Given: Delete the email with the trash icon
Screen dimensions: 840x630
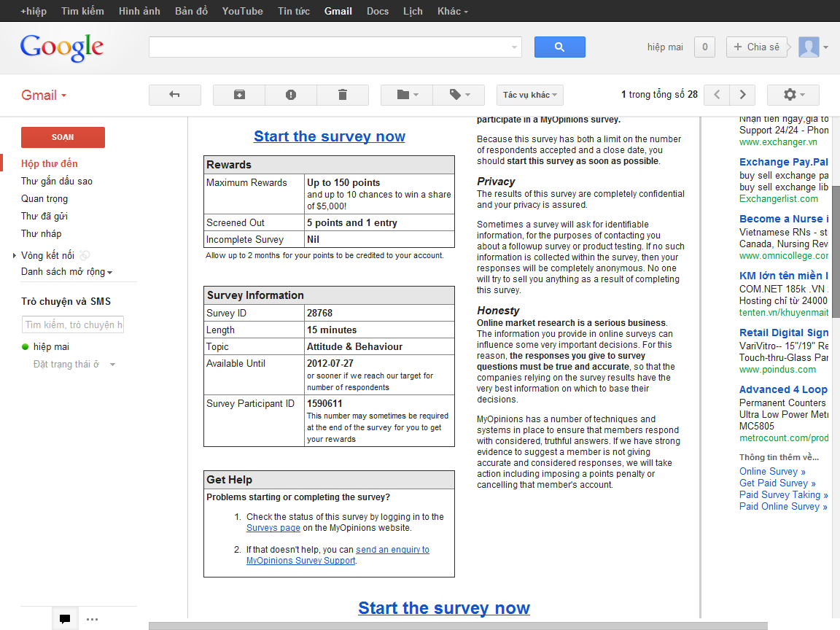Looking at the screenshot, I should click(343, 95).
